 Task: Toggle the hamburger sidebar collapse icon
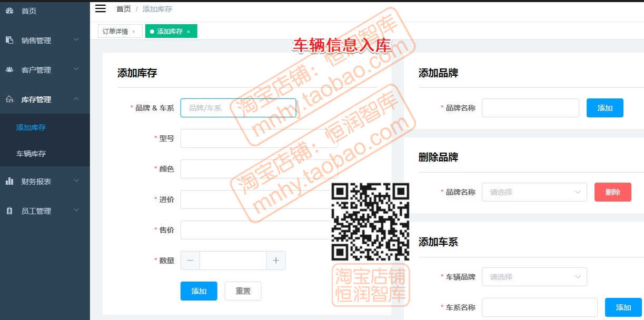[x=101, y=8]
